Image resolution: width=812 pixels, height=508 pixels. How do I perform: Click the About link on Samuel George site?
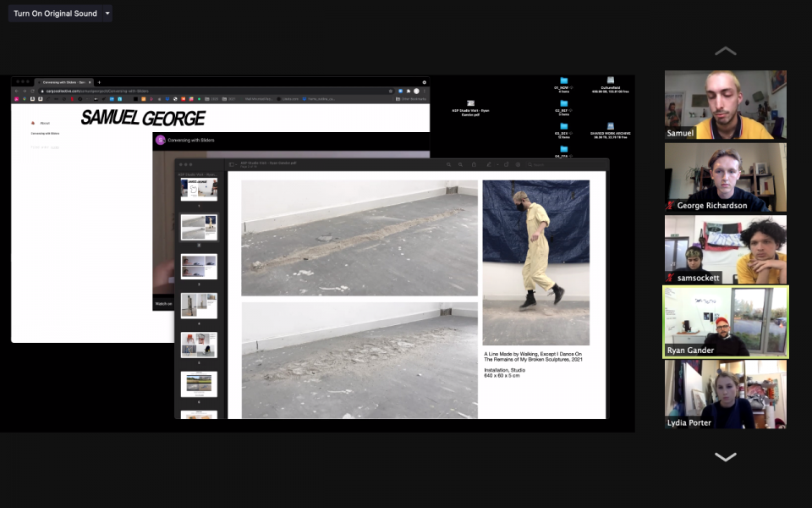[45, 124]
